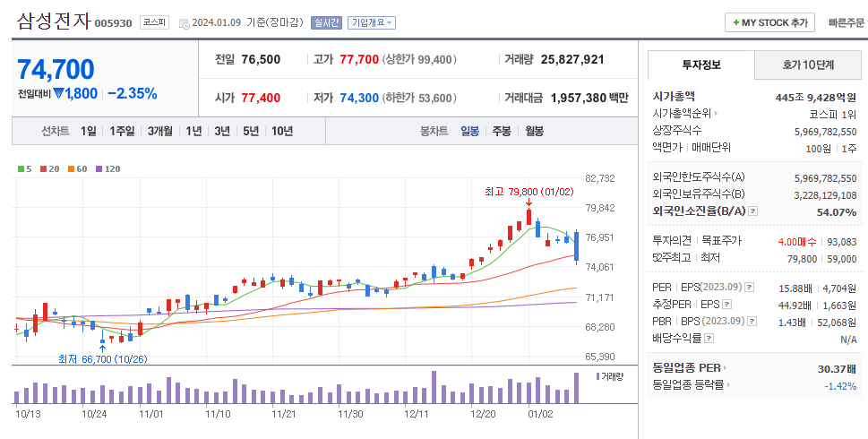The image size is (868, 439).
Task: Click purple 120-day moving average legend swatch
Action: tap(99, 168)
